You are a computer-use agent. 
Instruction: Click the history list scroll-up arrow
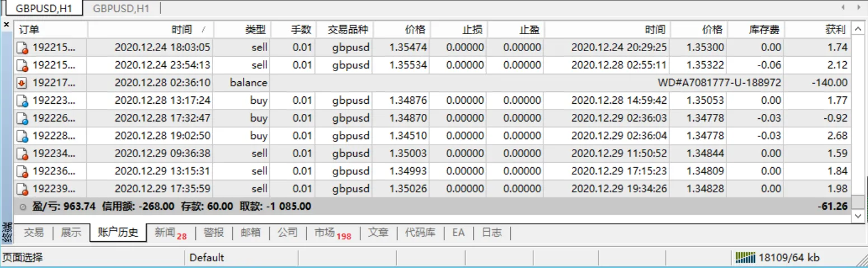coord(858,29)
